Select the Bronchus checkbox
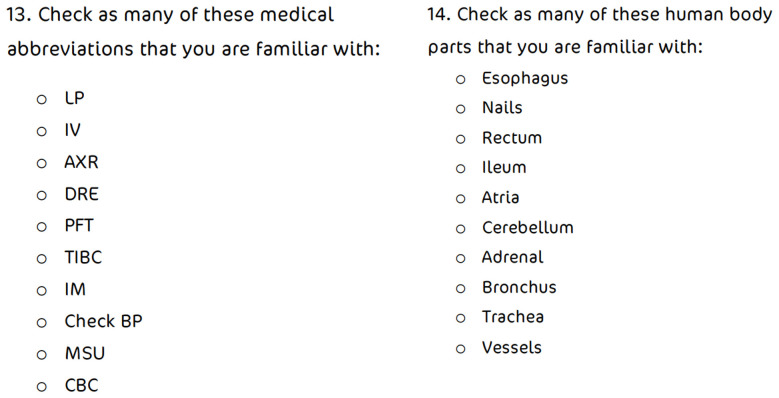 click(461, 289)
